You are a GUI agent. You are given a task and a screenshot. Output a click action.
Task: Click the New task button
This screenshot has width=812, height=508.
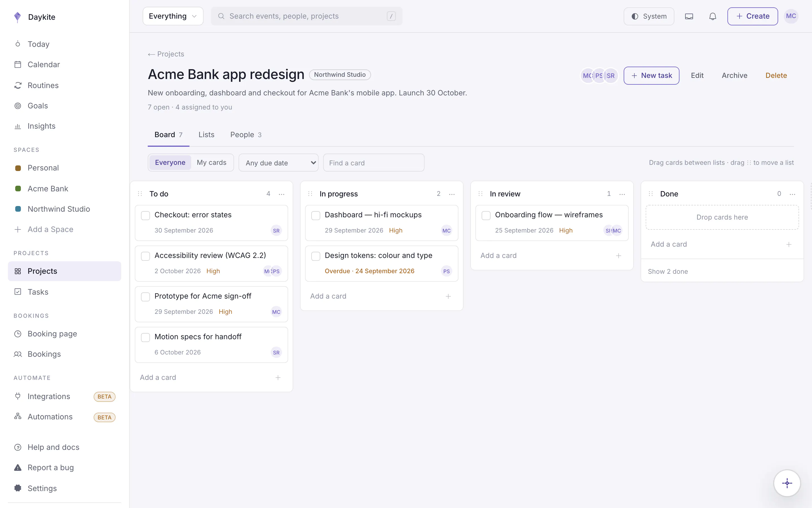click(651, 76)
